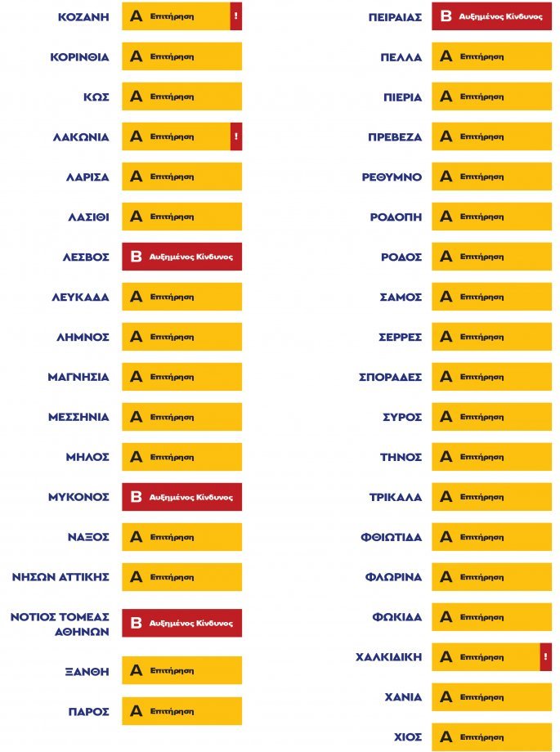The image size is (560, 752).
Task: Click the B letter icon for ΜΥΚΟΝΟΣ
Action: tap(137, 497)
